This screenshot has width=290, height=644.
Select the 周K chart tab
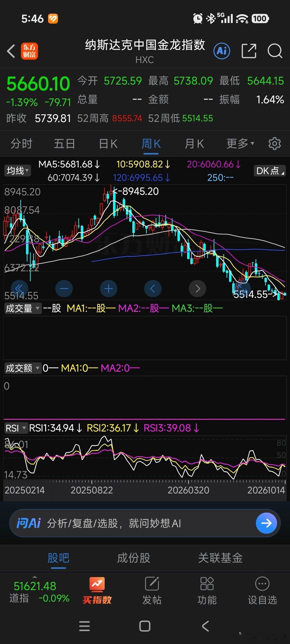tap(151, 144)
